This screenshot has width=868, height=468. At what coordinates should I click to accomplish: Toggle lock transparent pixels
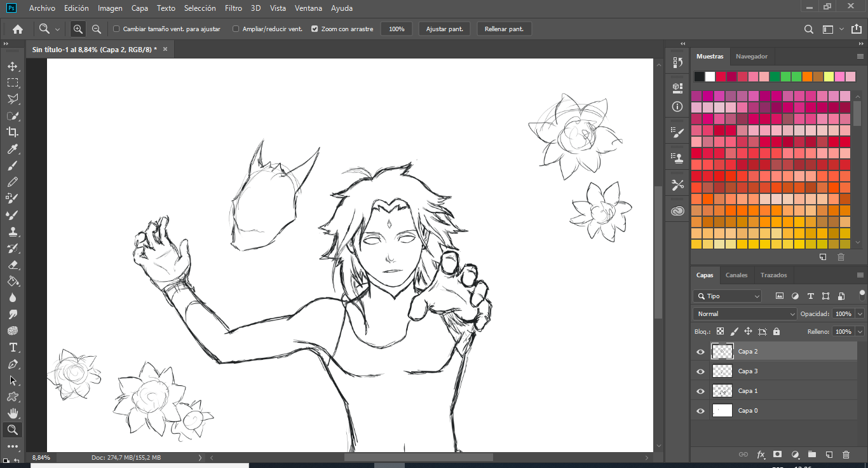pyautogui.click(x=720, y=331)
